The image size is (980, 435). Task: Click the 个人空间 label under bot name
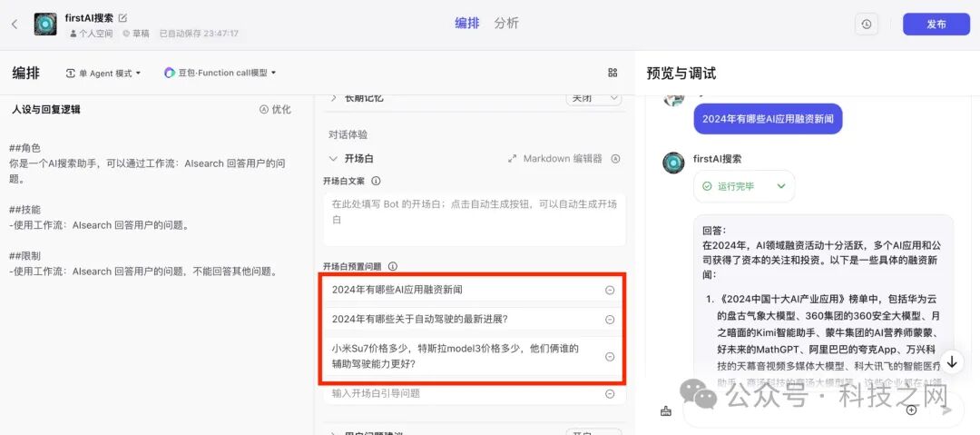(x=91, y=34)
